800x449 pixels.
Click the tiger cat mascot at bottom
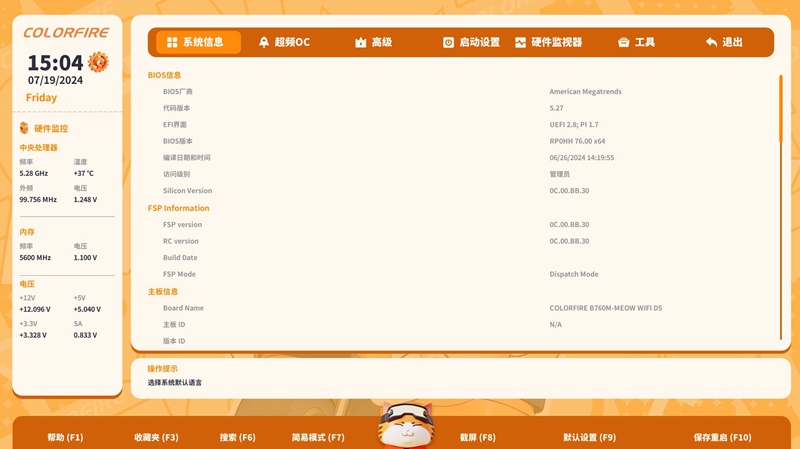[405, 426]
